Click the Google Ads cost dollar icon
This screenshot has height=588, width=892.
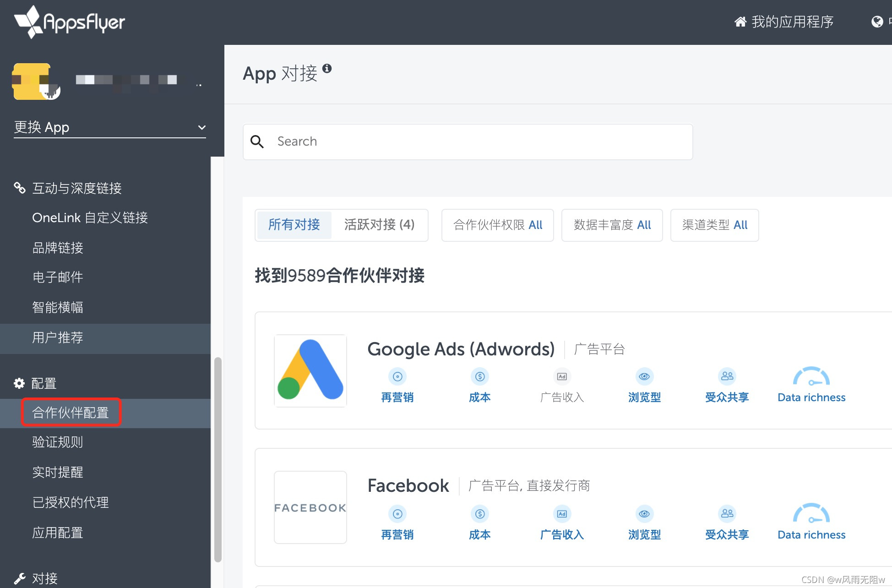point(479,376)
